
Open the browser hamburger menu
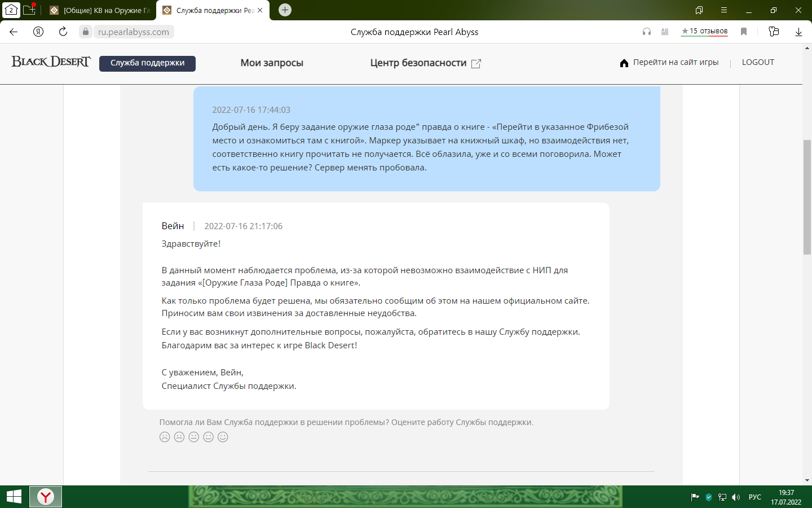point(724,10)
